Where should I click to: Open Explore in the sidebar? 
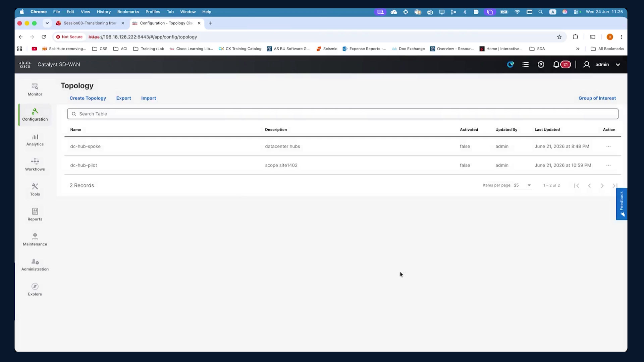tap(35, 290)
